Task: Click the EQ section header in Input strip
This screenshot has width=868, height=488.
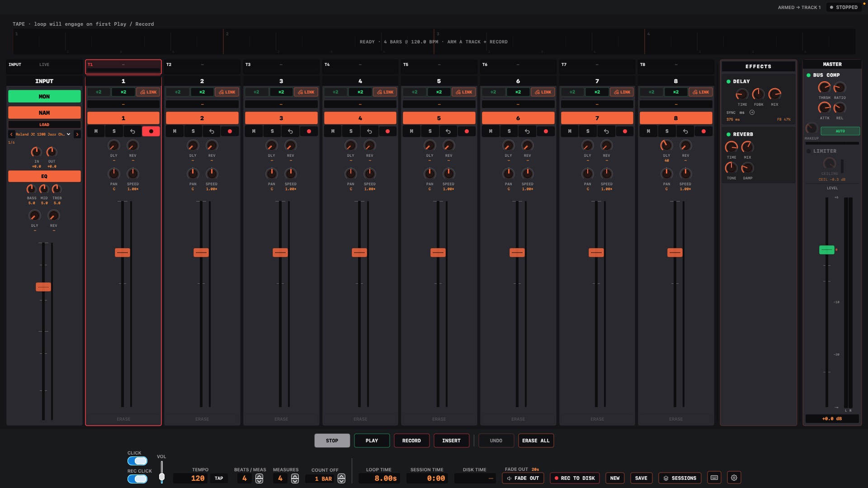Action: [44, 176]
